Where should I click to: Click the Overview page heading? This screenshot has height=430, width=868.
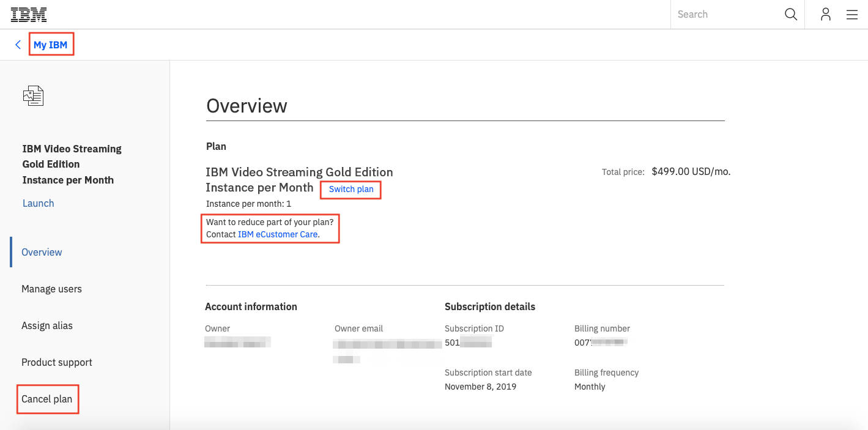tap(247, 106)
